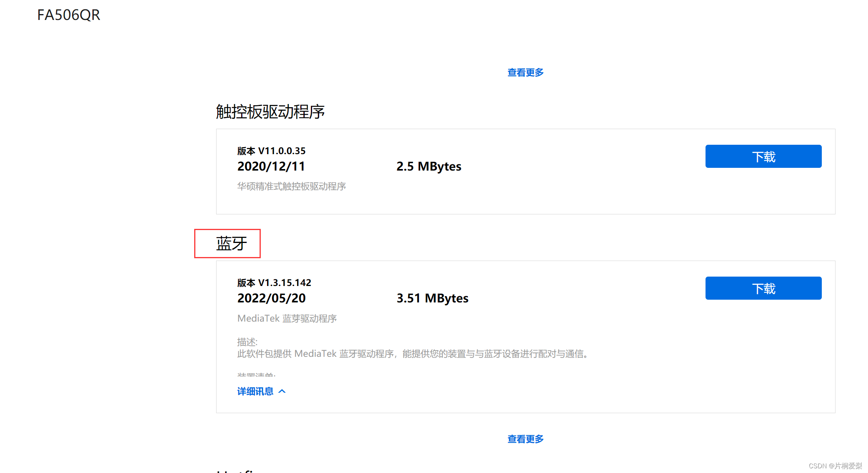The image size is (868, 473).
Task: Click the MediaTek 蓝芽驱动程序 subtitle
Action: (x=287, y=319)
